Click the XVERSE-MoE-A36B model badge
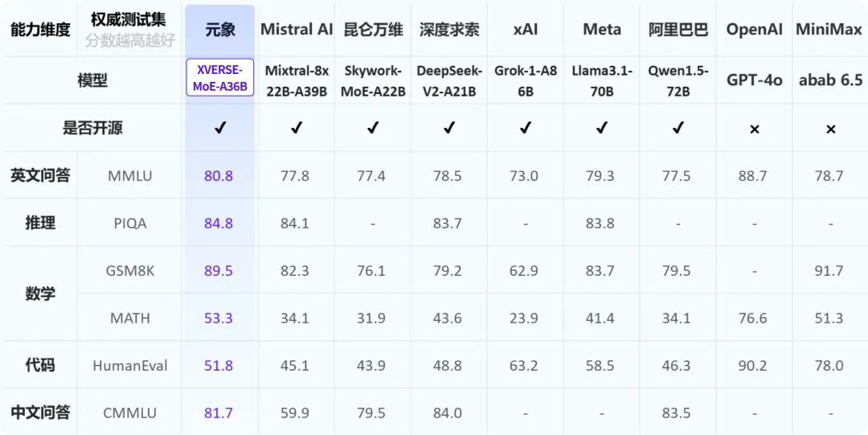 tap(219, 77)
